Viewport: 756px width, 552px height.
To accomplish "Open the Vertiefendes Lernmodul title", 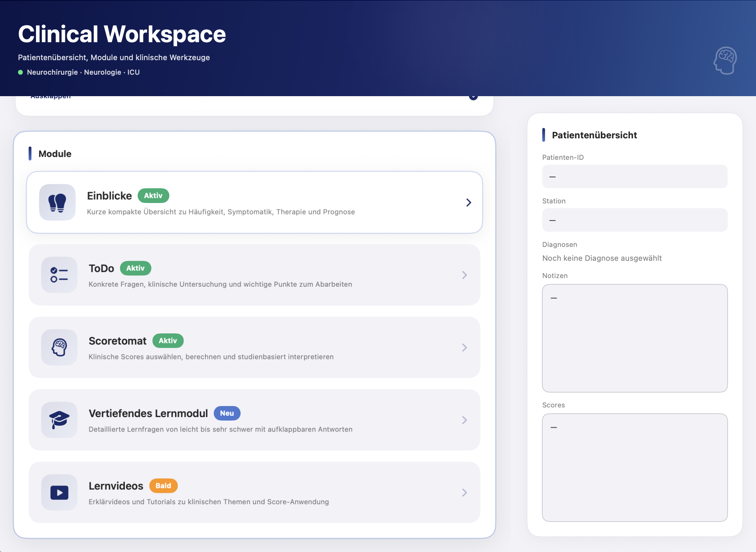I will click(148, 413).
